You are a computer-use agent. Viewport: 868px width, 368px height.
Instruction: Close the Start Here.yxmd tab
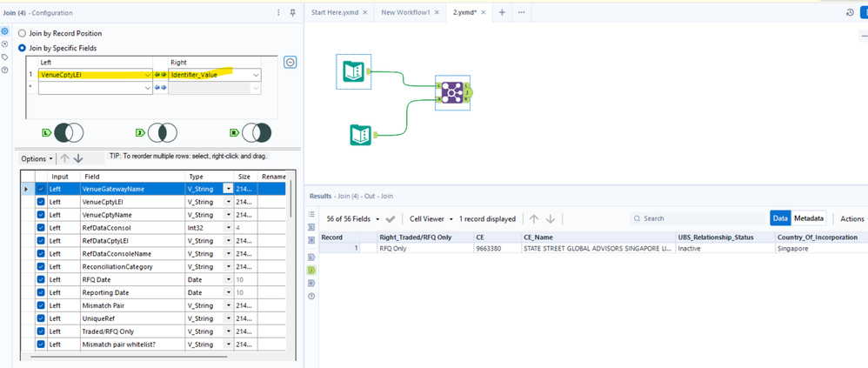point(365,12)
